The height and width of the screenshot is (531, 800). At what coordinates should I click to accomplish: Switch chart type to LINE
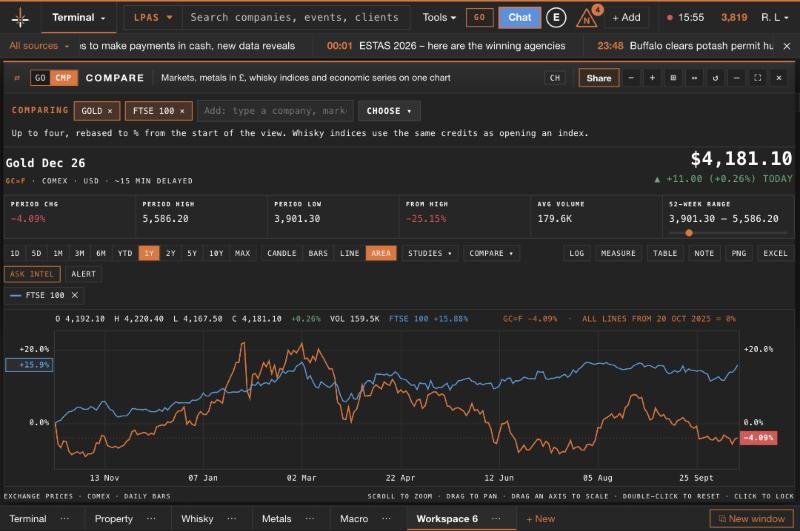pos(349,254)
